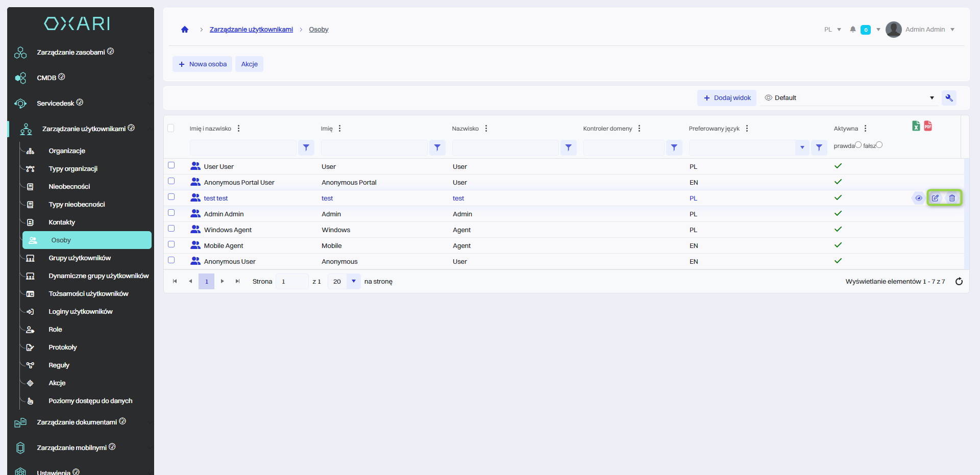Click the Nowa osoba button
This screenshot has height=475, width=980.
203,64
